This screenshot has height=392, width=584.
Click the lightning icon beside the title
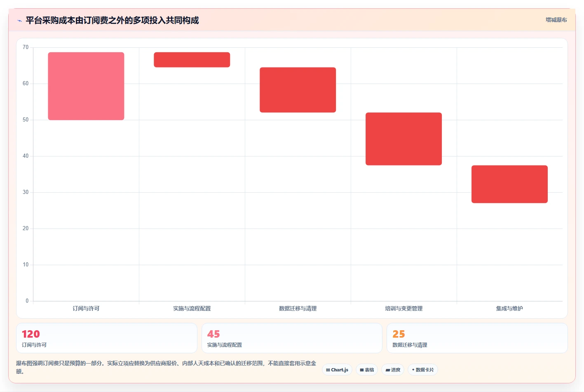[x=19, y=21]
